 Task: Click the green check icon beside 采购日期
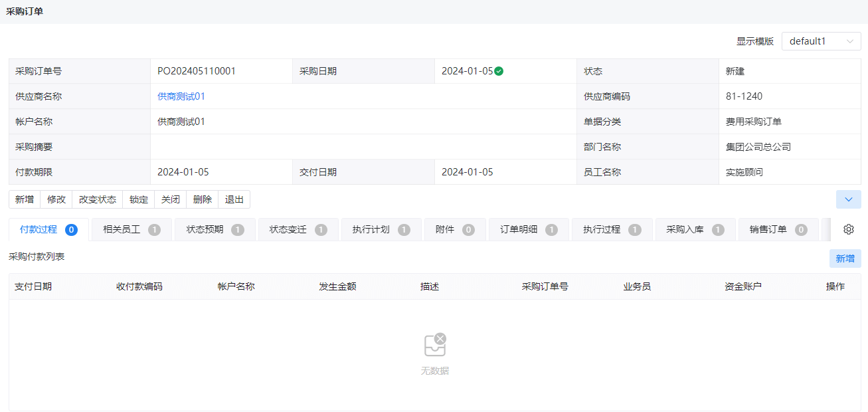(499, 71)
